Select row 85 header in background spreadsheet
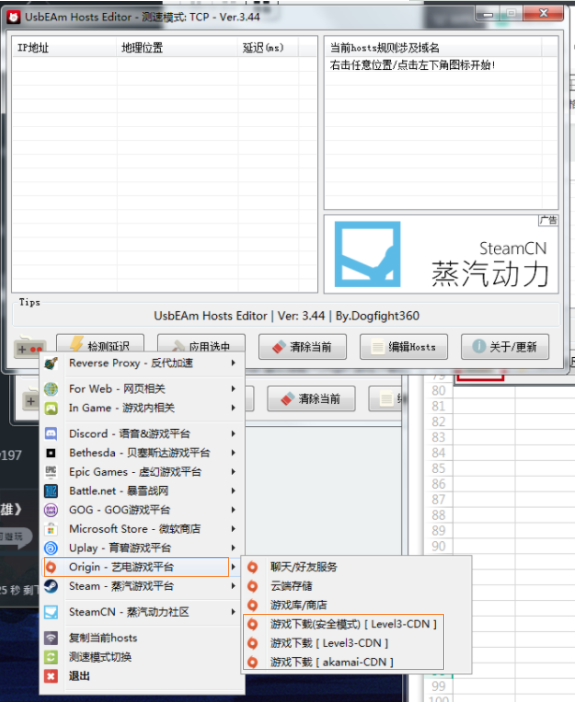587x702 pixels. (438, 468)
